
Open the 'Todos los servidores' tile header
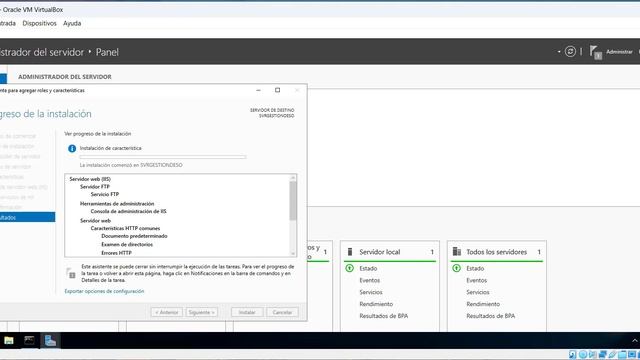click(497, 252)
